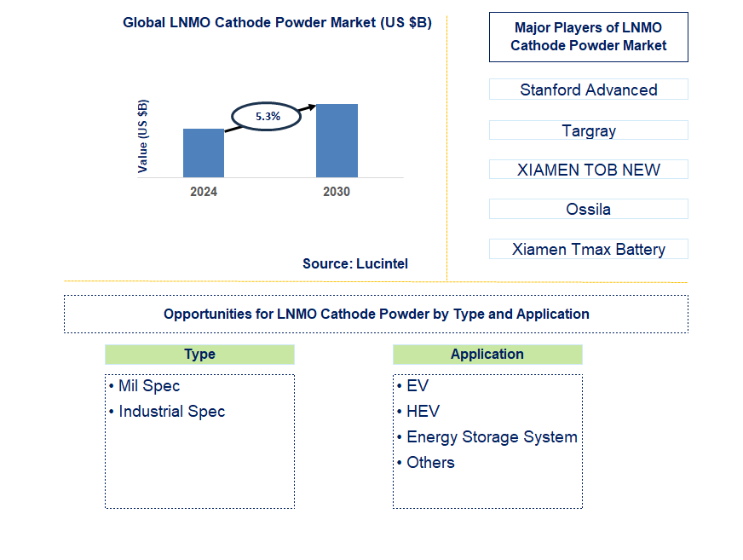Click the 2024 bar in the chart

(x=204, y=153)
